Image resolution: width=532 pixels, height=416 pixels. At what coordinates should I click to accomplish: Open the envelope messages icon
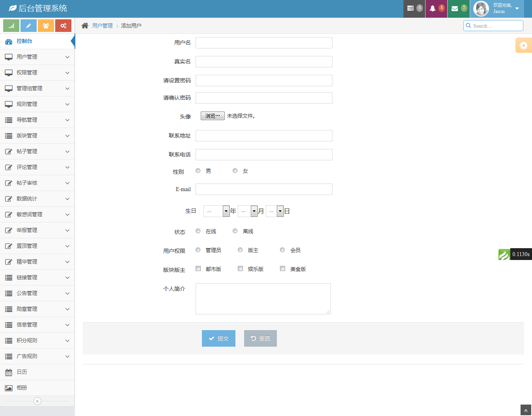pos(455,9)
